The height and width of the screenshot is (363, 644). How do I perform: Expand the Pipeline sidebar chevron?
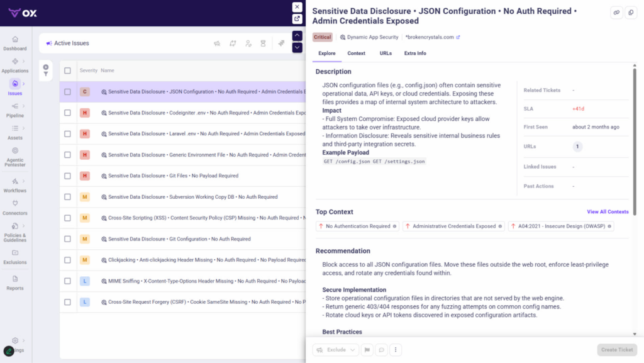pyautogui.click(x=24, y=106)
